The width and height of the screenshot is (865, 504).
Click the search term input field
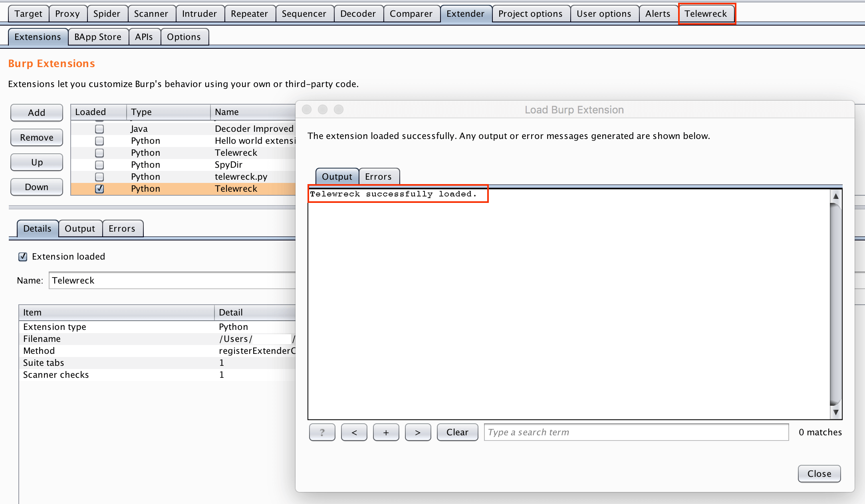636,432
